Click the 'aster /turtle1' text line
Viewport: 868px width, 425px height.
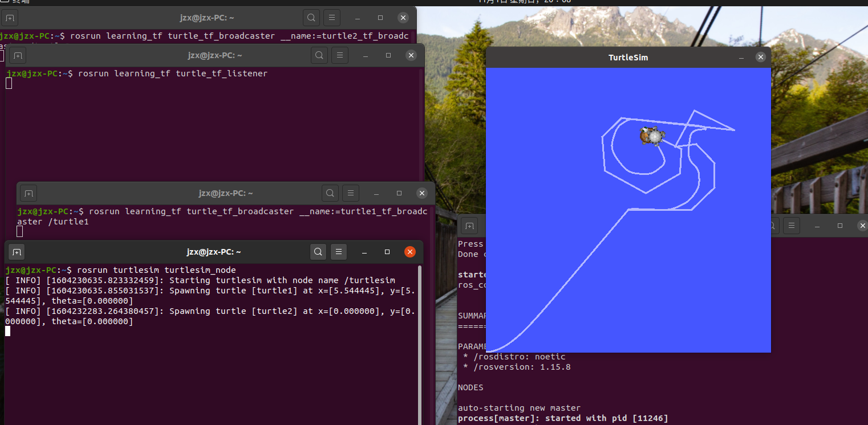tap(53, 222)
